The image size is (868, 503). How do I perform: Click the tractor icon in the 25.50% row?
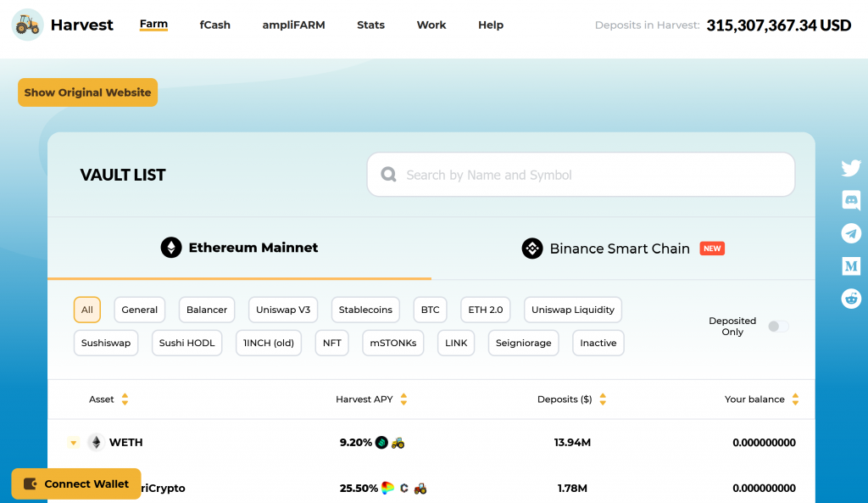tap(420, 488)
